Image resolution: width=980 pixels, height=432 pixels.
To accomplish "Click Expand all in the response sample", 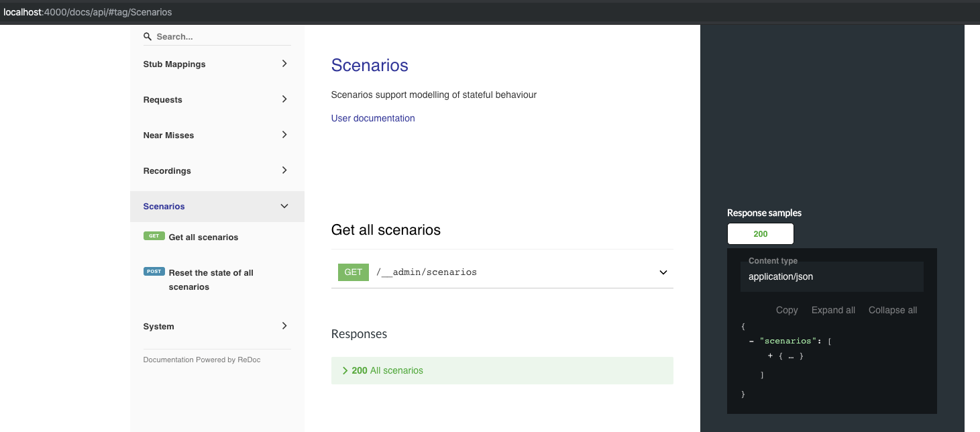I will point(833,310).
